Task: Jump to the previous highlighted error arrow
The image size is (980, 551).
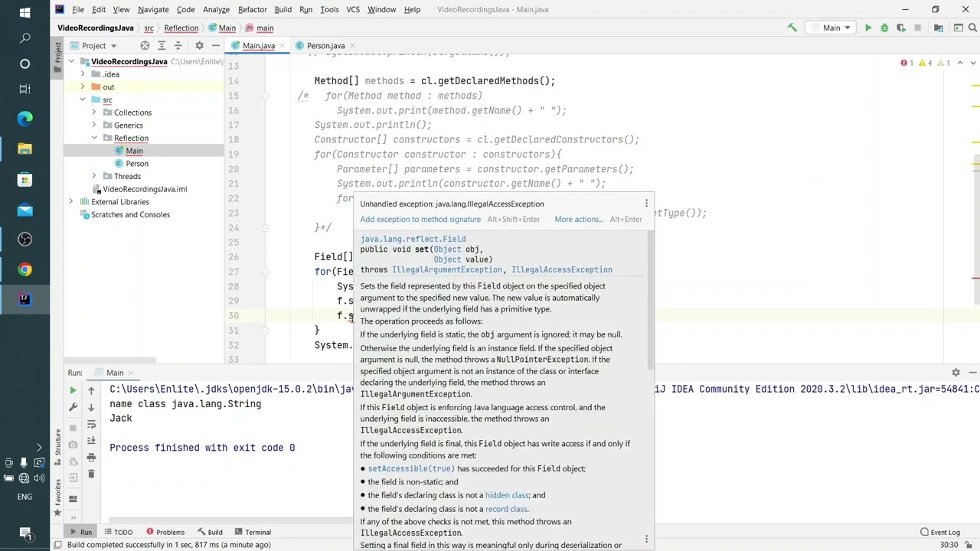Action: click(960, 63)
